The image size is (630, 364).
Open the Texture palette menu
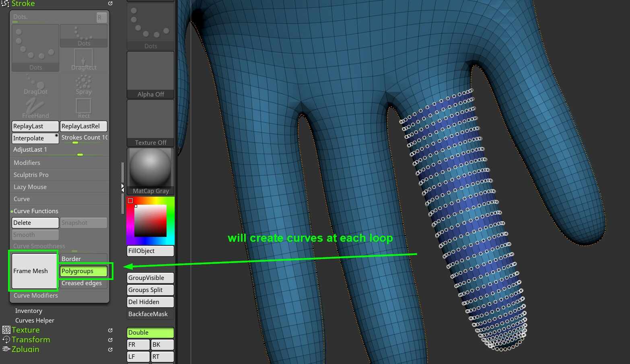pyautogui.click(x=25, y=330)
